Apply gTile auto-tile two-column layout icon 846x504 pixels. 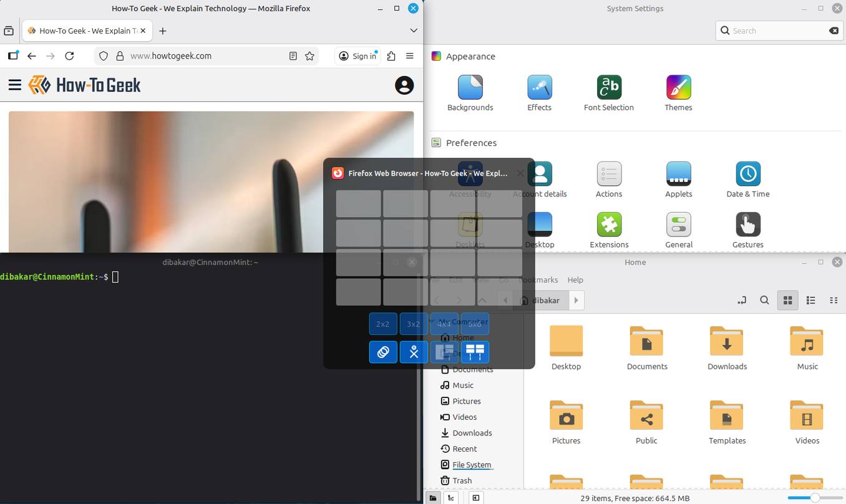pos(475,352)
